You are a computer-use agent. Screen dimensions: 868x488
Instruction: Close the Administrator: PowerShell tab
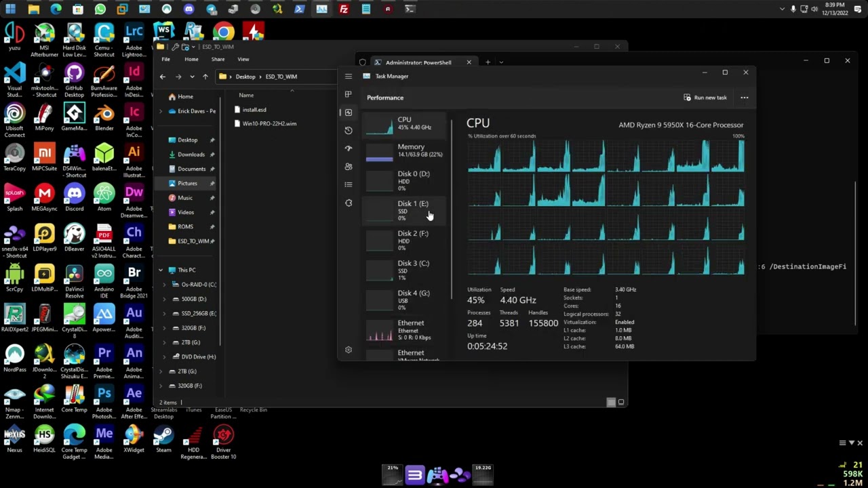(x=469, y=62)
